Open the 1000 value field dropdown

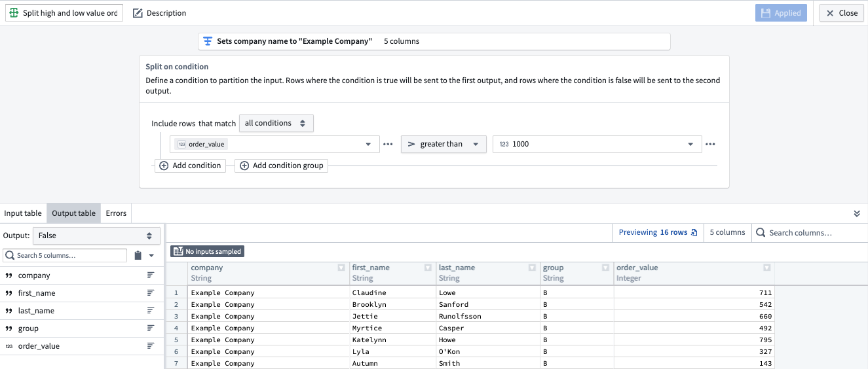[597, 144]
